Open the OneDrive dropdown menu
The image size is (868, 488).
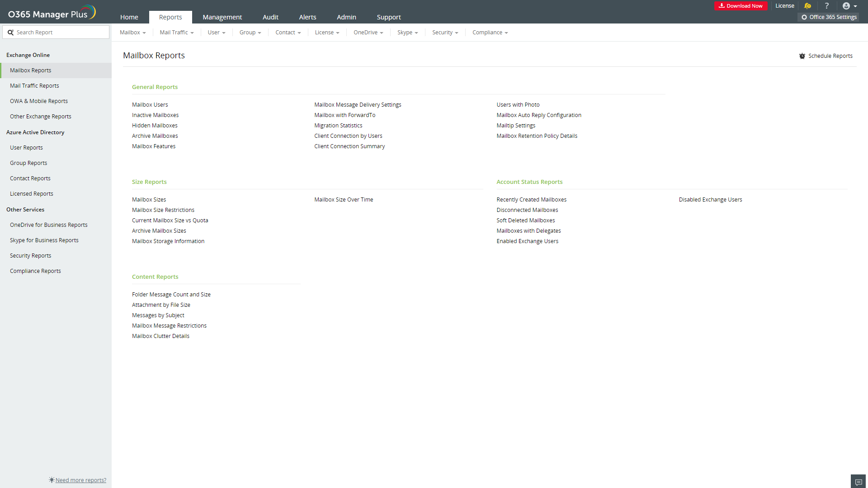point(368,33)
